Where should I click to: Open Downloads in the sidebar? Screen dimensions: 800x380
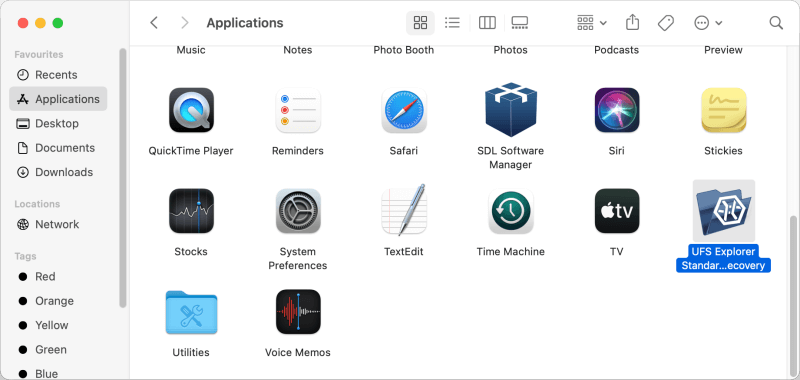[x=58, y=172]
